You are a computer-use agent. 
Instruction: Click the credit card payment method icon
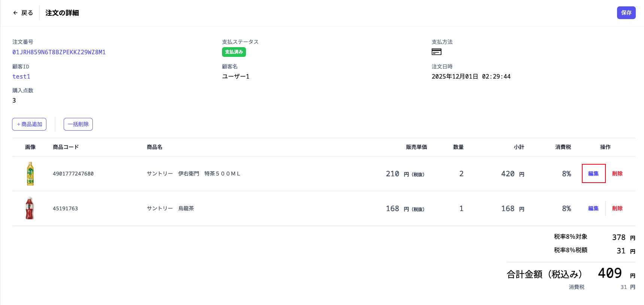click(x=437, y=52)
